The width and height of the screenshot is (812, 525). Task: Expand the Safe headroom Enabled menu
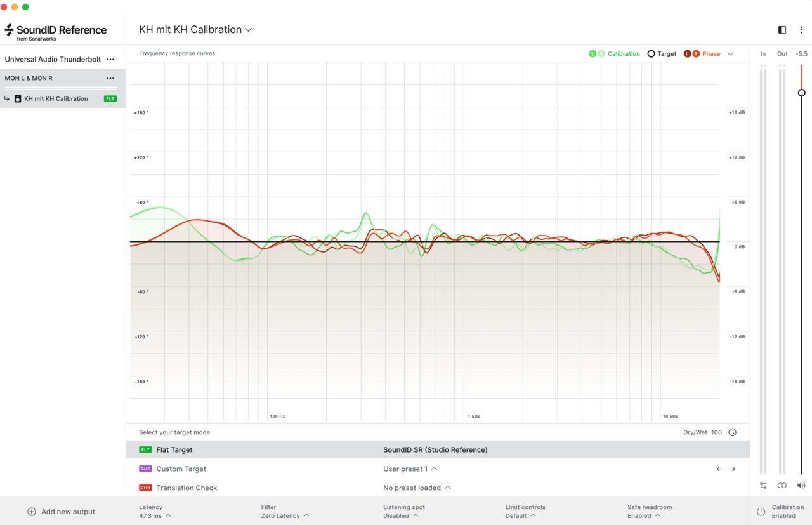click(x=650, y=512)
